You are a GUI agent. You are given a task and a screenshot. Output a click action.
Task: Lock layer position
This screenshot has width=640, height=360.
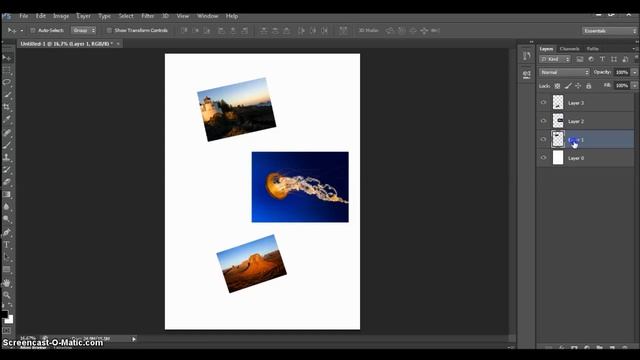pyautogui.click(x=578, y=86)
